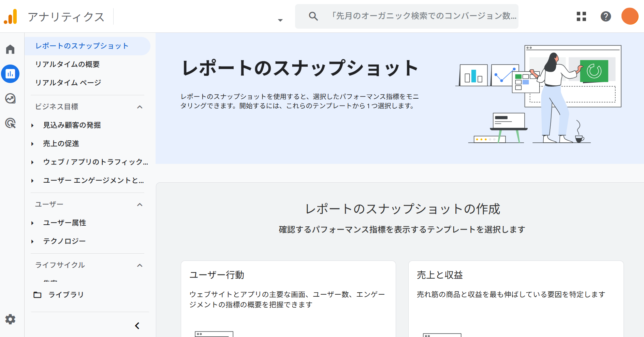Open the property selector dropdown arrow
644x337 pixels.
[x=280, y=20]
